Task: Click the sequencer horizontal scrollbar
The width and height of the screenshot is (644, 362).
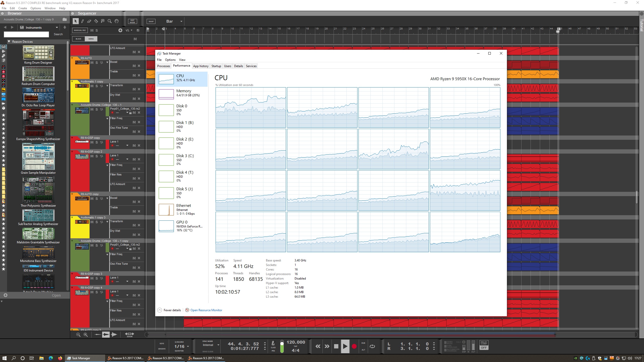Action: [391, 335]
